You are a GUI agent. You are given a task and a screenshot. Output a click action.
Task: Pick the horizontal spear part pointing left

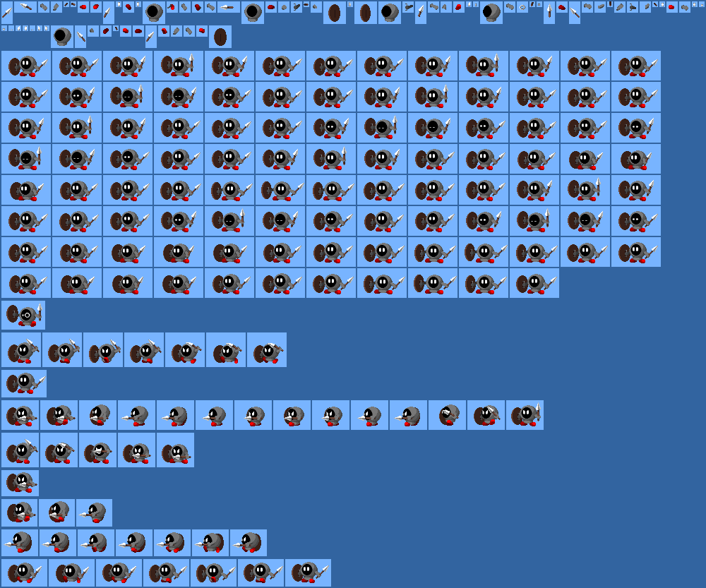(228, 7)
